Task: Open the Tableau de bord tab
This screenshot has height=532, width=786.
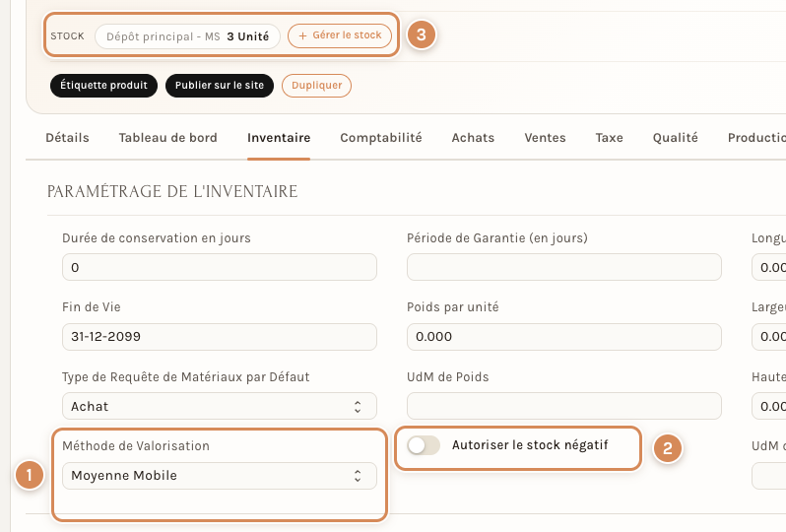Action: click(x=167, y=138)
